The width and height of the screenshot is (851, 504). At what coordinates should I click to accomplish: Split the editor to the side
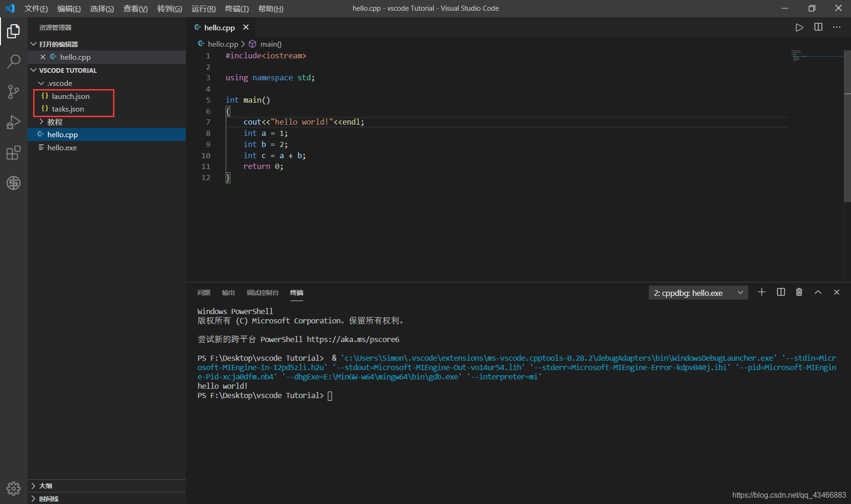(x=818, y=27)
